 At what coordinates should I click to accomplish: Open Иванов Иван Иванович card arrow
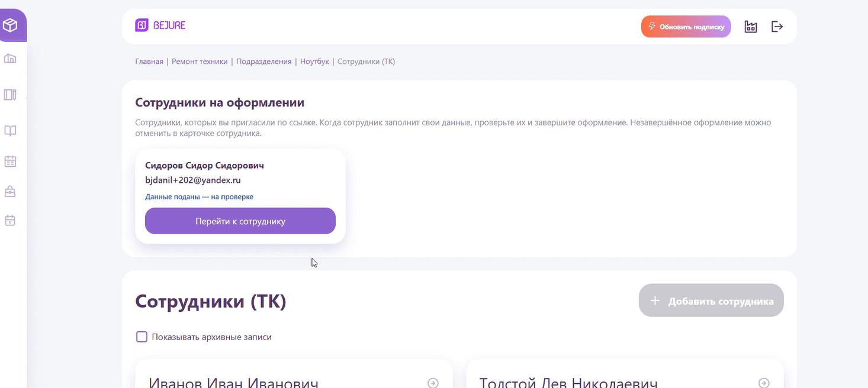point(433,383)
